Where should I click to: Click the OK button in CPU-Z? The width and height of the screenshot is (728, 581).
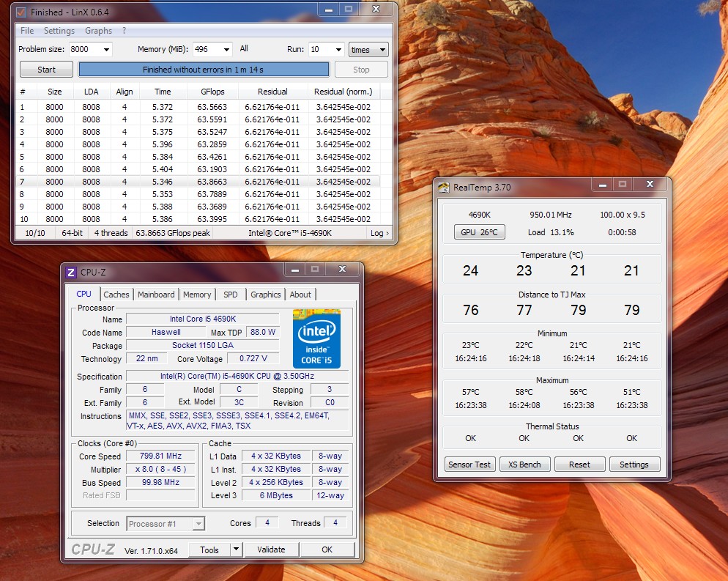[x=327, y=549]
